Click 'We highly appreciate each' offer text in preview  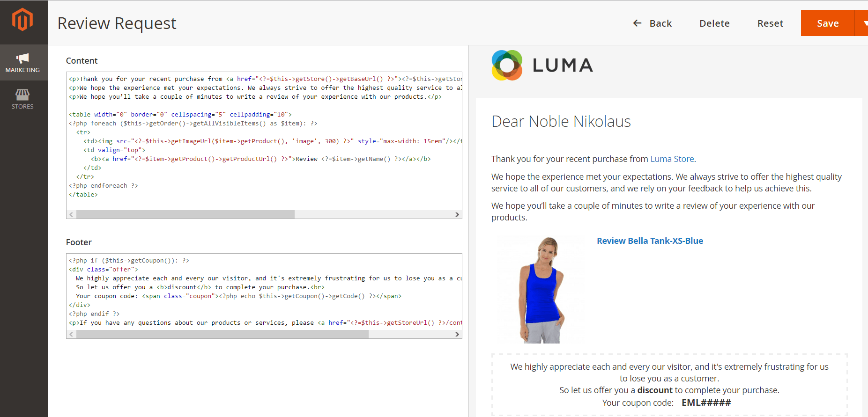click(x=669, y=373)
